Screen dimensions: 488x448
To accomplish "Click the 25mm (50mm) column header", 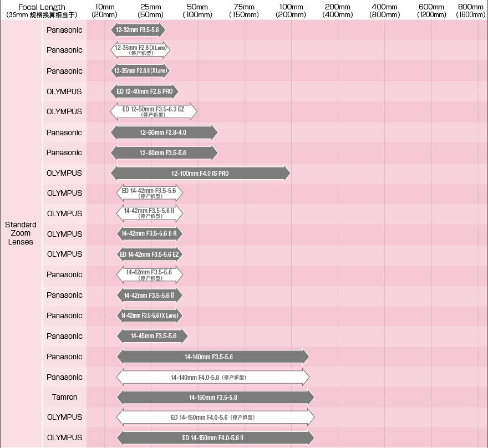I will 151,11.
